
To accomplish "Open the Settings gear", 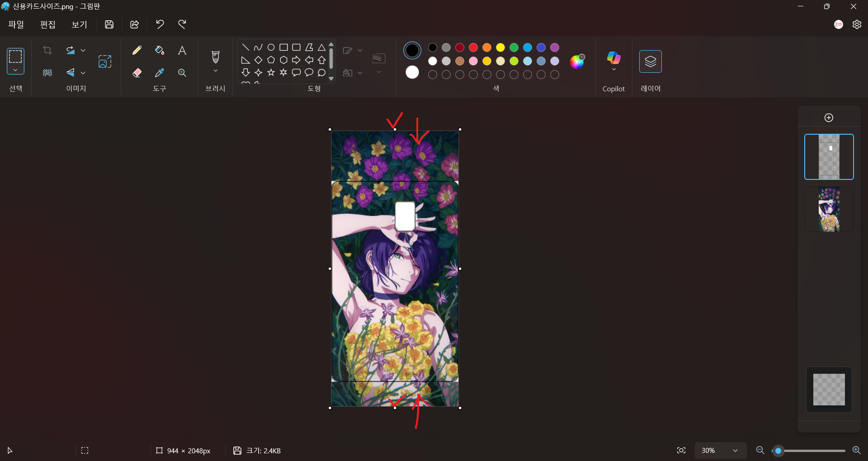I will click(857, 24).
